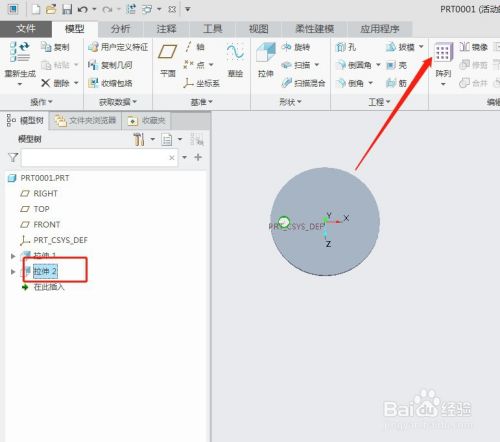Open the 文件 file menu
The height and width of the screenshot is (442, 500).
point(26,29)
